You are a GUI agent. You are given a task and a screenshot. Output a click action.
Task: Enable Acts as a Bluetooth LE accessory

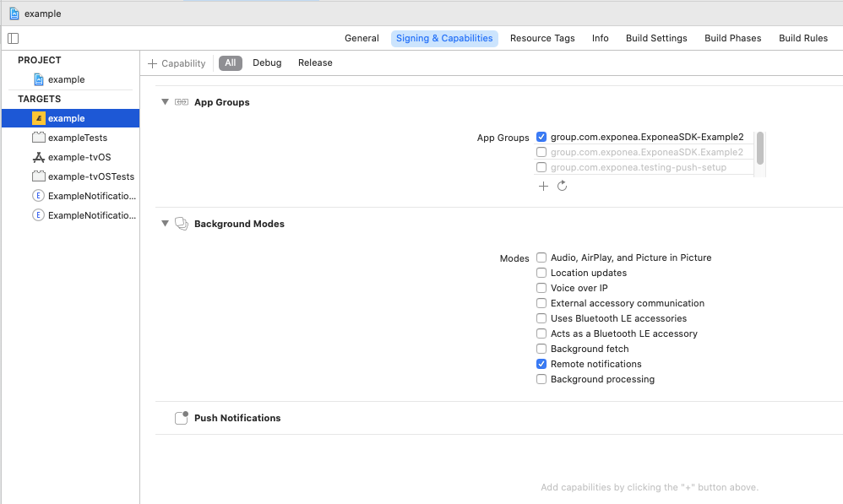(x=541, y=333)
